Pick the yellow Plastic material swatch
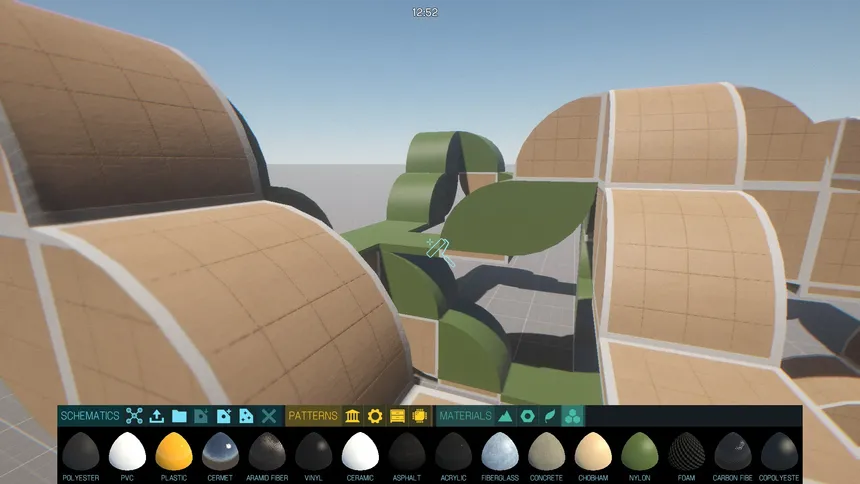The width and height of the screenshot is (860, 484). pyautogui.click(x=174, y=451)
